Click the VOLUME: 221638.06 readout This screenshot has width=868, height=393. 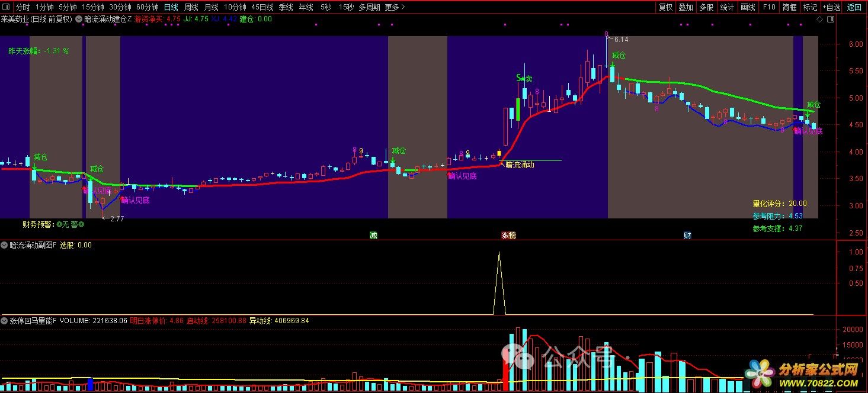(x=94, y=321)
